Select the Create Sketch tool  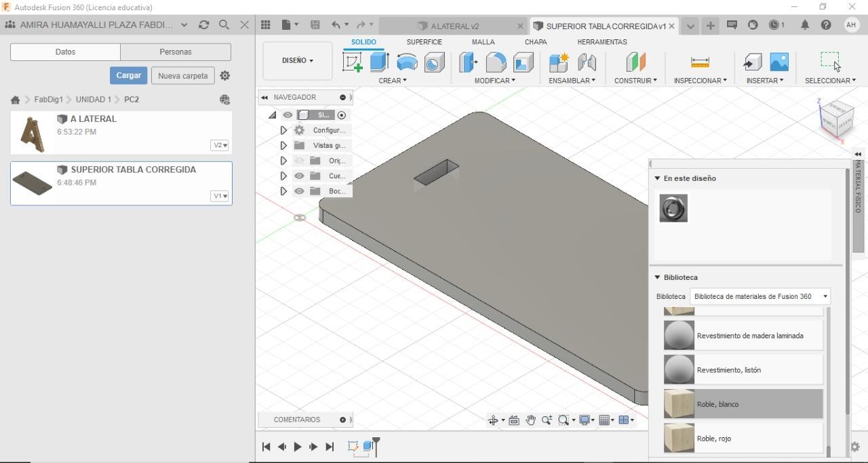[x=353, y=62]
